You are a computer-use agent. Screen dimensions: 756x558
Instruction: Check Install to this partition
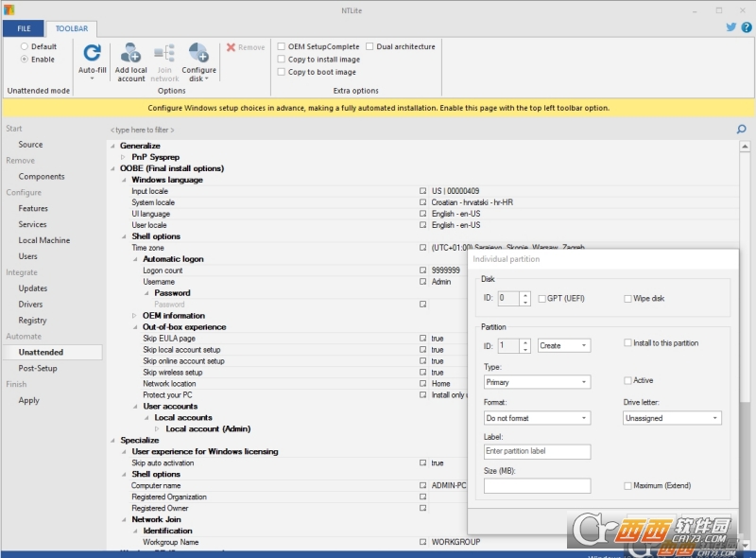tap(627, 342)
